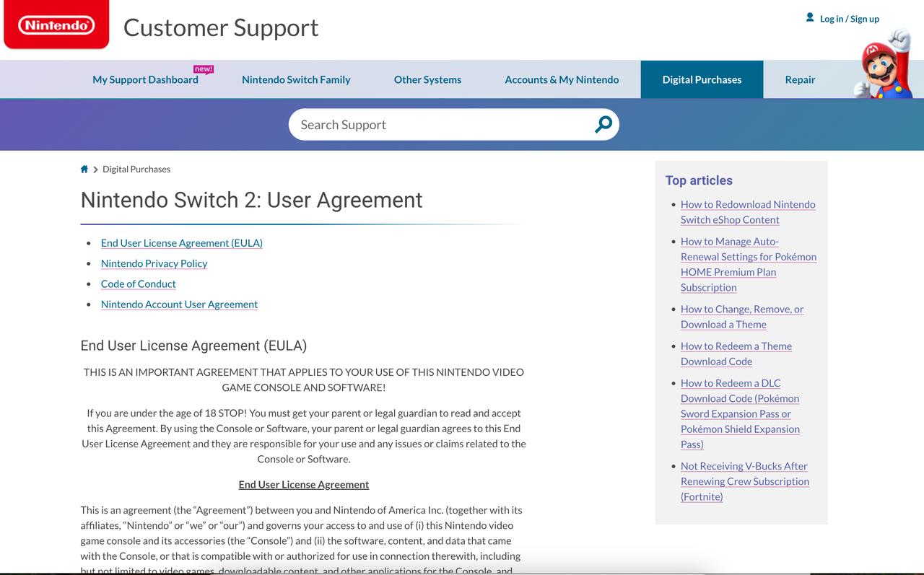Select Digital Purchases tab
924x575 pixels.
(702, 79)
